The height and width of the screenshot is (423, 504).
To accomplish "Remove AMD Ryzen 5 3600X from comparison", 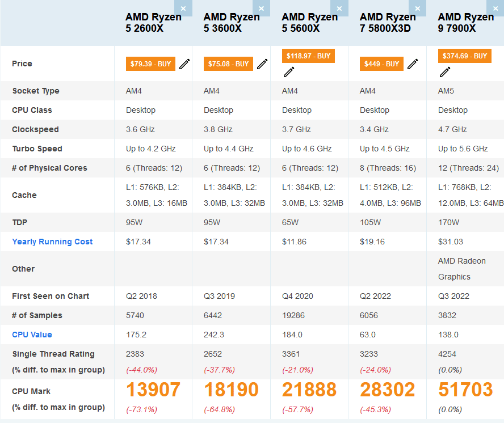I will 261,9.
